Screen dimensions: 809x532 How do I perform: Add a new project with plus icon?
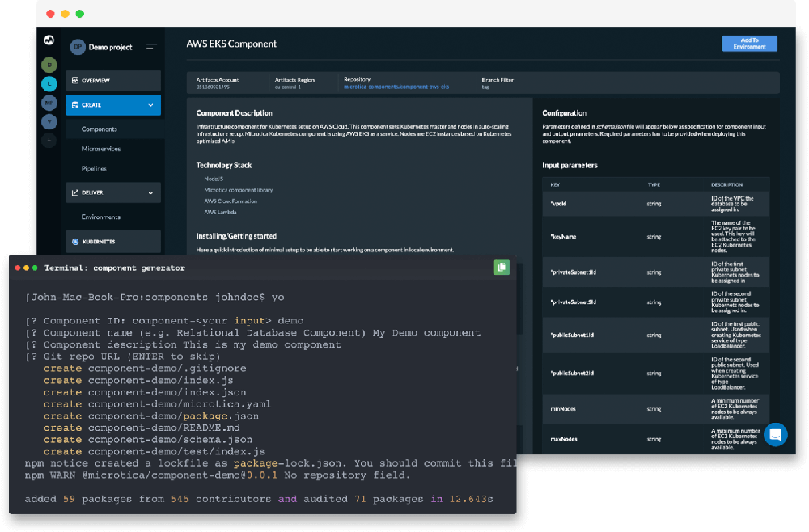pos(49,140)
